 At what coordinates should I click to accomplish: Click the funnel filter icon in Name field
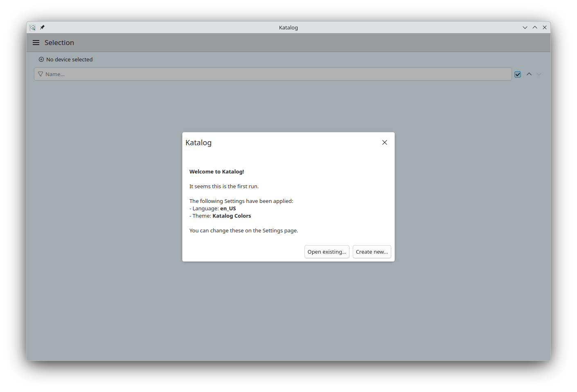click(41, 74)
